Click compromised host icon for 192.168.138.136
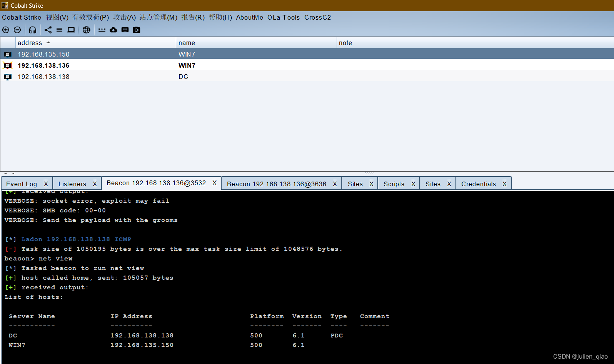The width and height of the screenshot is (614, 364). (x=8, y=65)
